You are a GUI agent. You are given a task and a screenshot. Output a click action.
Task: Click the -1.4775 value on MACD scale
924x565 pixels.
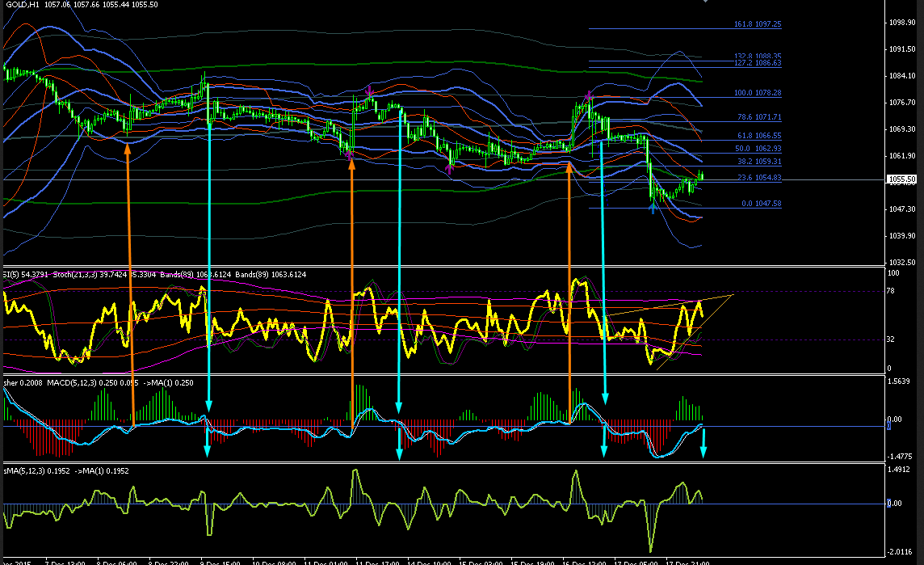pyautogui.click(x=899, y=457)
